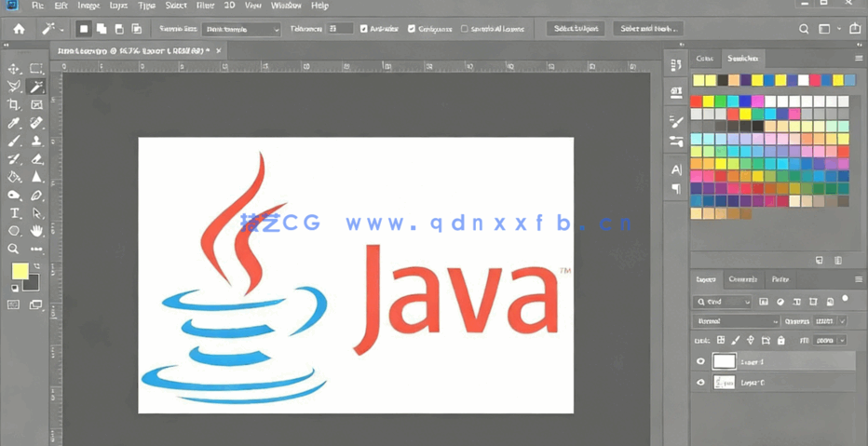Expand the layer Kind filter dropdown
Image resolution: width=868 pixels, height=446 pixels.
[723, 302]
